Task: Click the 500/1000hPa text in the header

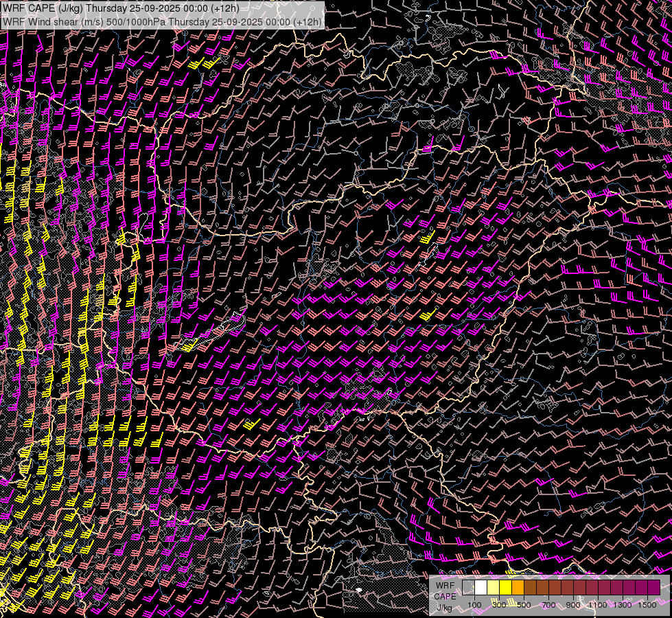Action: 136,21
